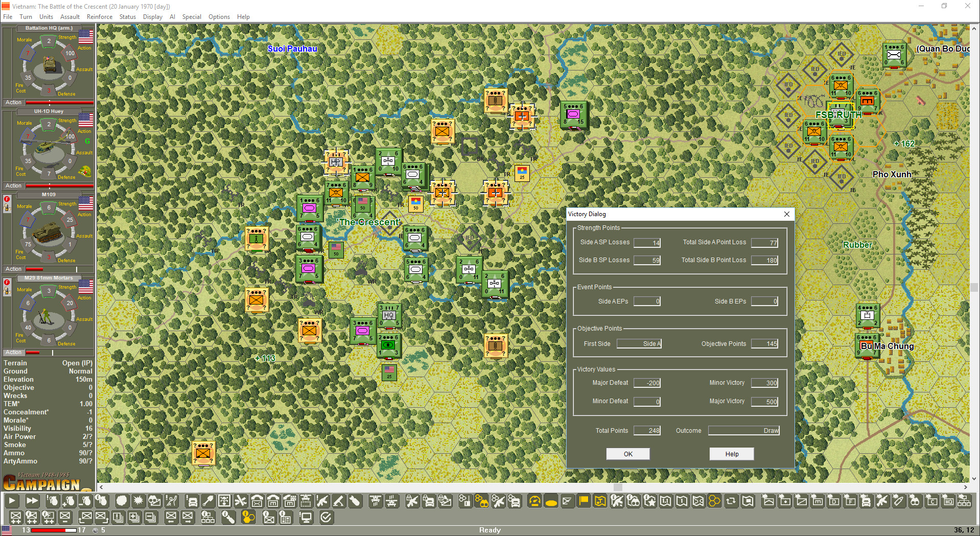Click the Side A SP Losses value
The height and width of the screenshot is (536, 980).
[647, 243]
